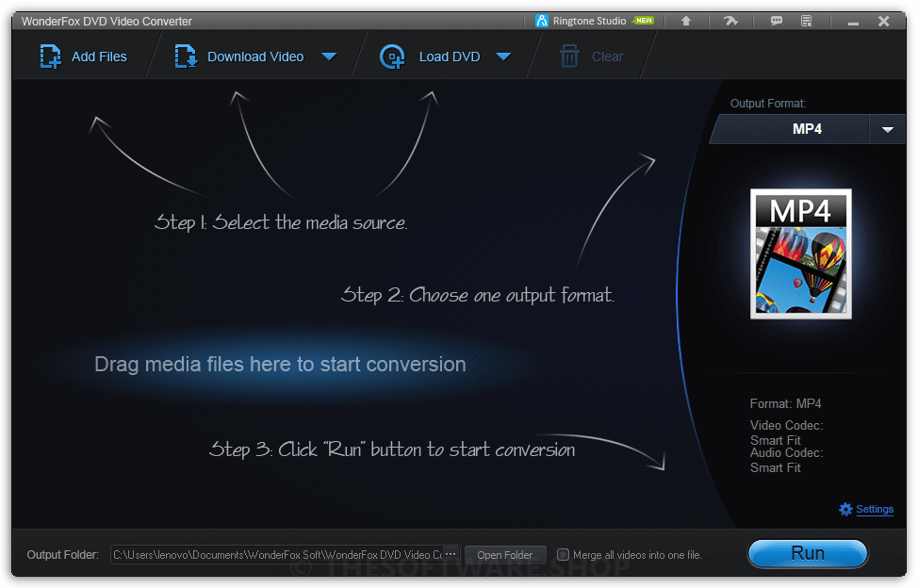Click the output folder browse ellipsis button
918x588 pixels.
pos(450,553)
